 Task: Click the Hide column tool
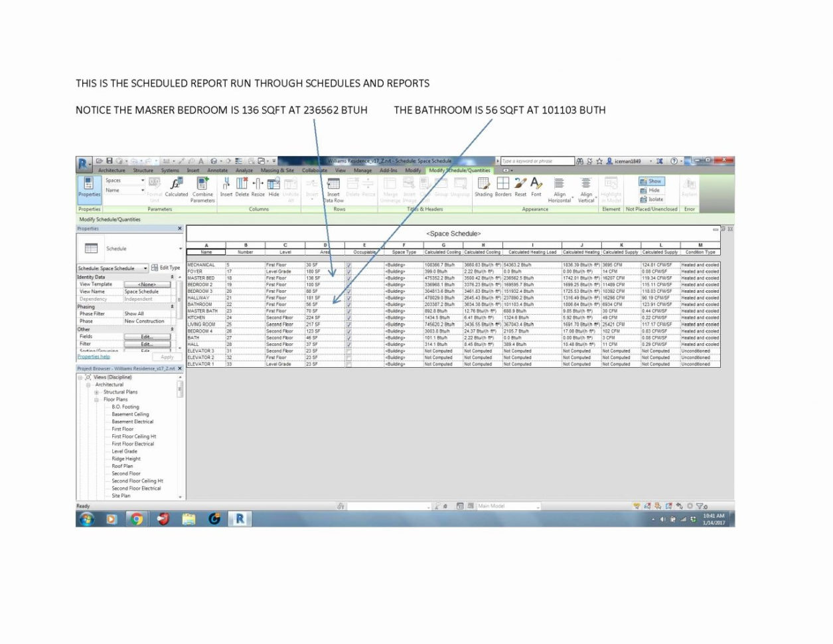pos(274,188)
